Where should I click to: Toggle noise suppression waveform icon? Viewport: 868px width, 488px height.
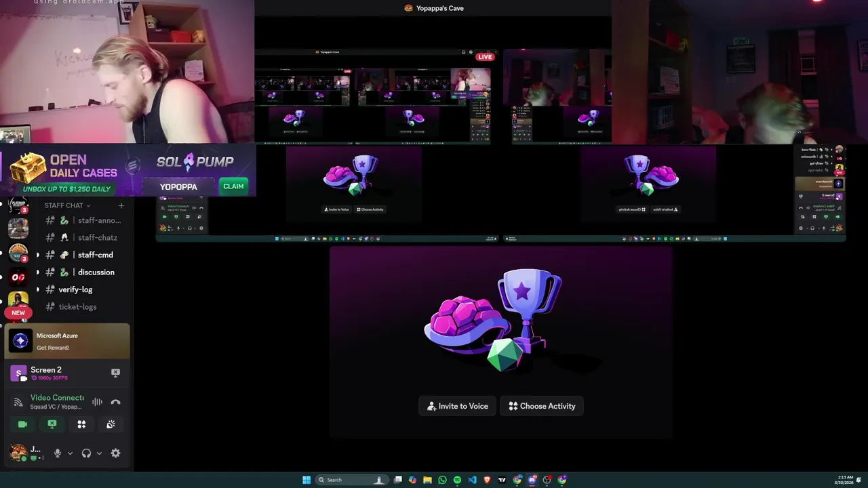(97, 402)
